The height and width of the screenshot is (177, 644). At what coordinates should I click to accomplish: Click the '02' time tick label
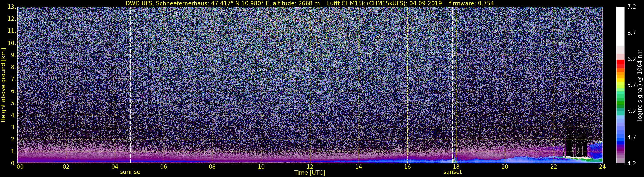[x=66, y=167]
